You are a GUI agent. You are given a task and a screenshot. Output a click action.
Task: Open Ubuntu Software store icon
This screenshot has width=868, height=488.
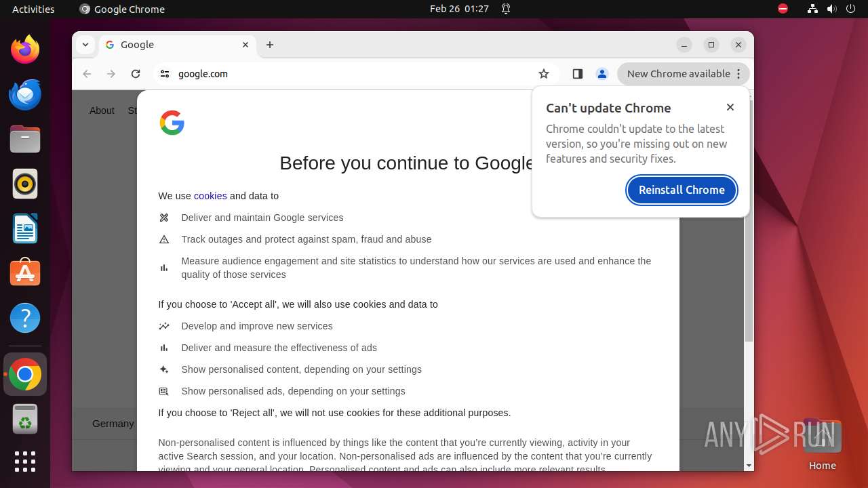pyautogui.click(x=25, y=273)
